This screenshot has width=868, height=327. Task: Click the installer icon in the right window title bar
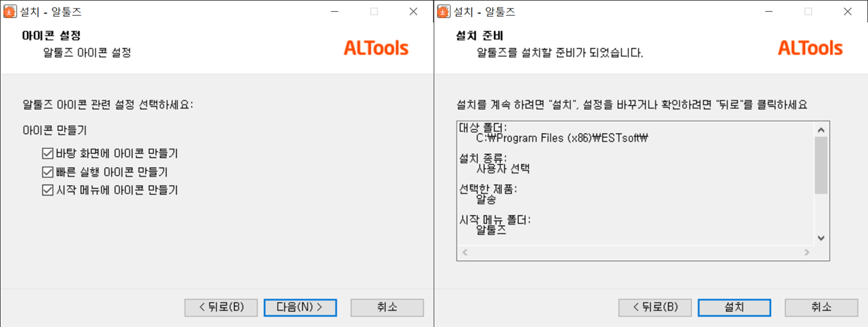point(444,11)
